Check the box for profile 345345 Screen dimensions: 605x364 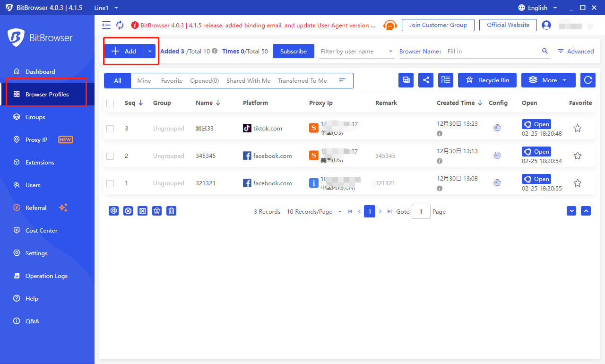pos(110,156)
